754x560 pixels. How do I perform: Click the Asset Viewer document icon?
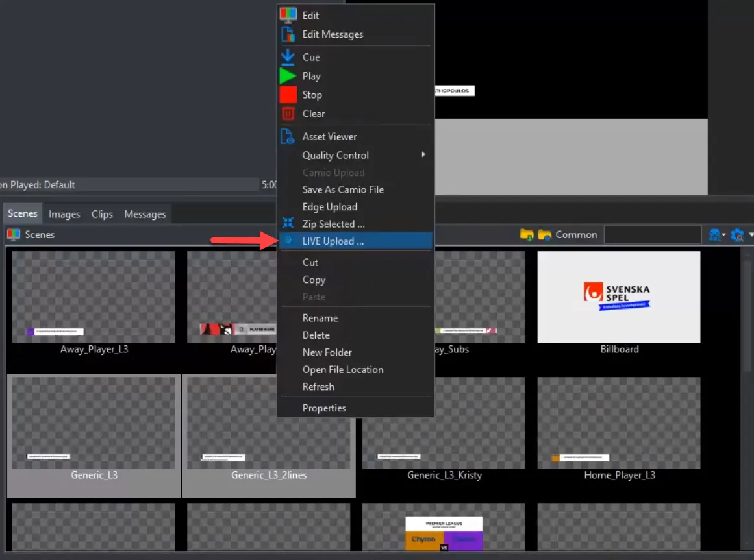(288, 136)
